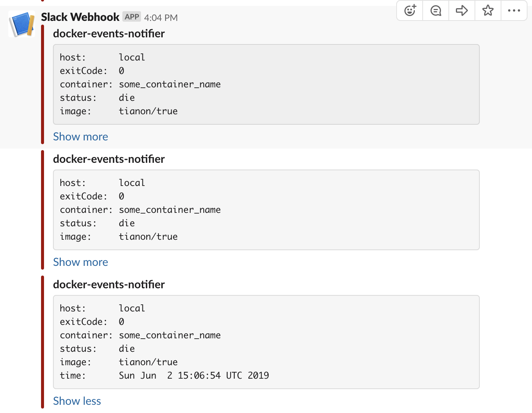Screen dimensions: 532x413
Task: Click the Slack Webhook app avatar
Action: tap(22, 24)
